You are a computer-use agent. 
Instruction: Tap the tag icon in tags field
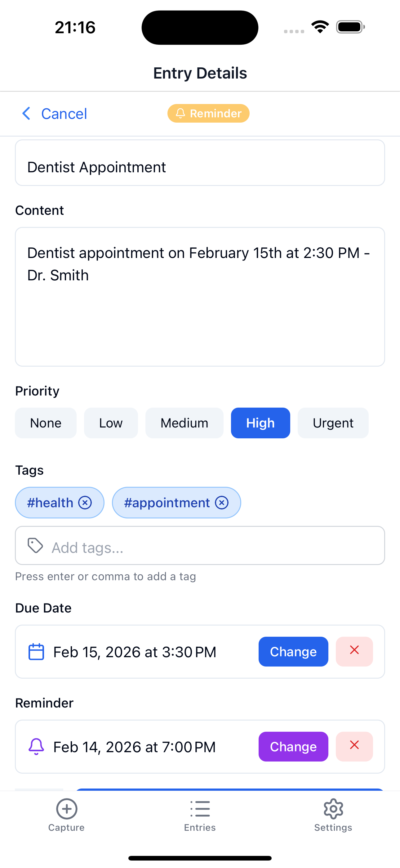click(35, 545)
